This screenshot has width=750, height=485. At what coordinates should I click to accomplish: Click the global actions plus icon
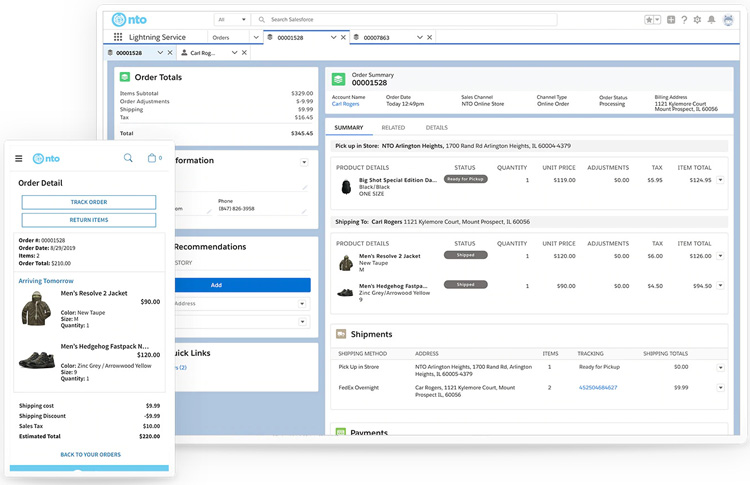click(x=671, y=19)
